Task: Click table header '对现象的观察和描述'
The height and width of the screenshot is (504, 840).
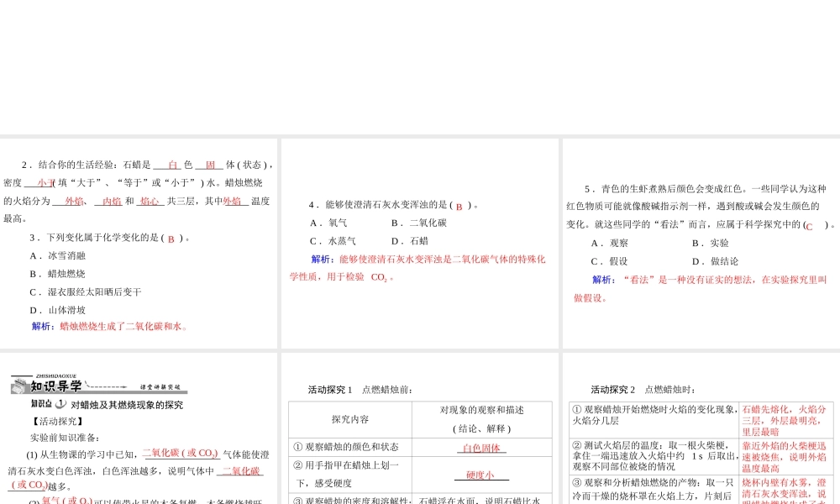Action: tap(482, 410)
